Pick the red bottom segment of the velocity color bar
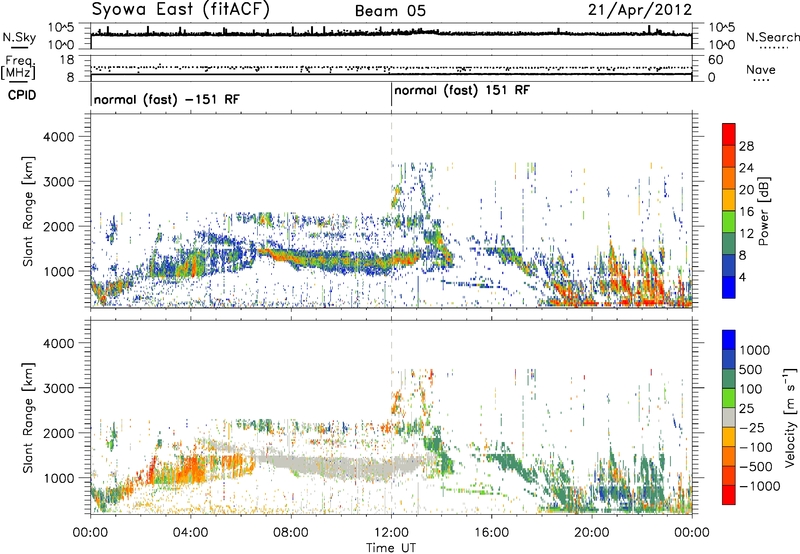This screenshot has height=554, width=800. pos(729,495)
